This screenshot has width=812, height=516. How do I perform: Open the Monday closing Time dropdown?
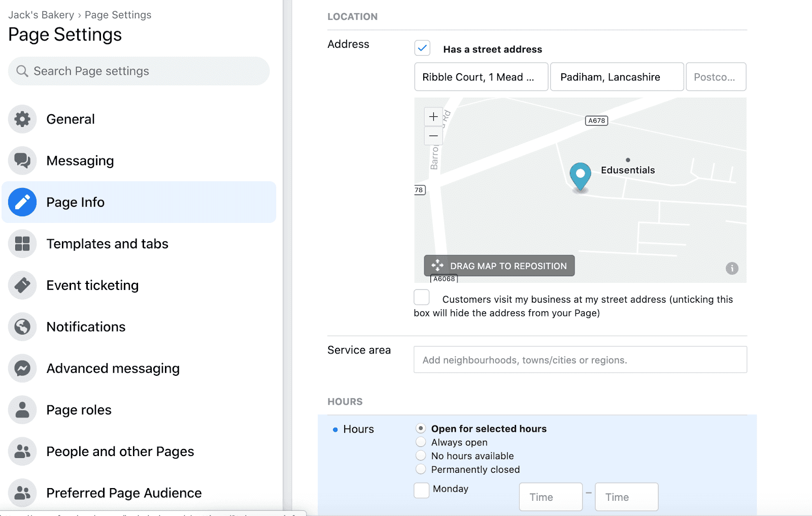coord(626,497)
